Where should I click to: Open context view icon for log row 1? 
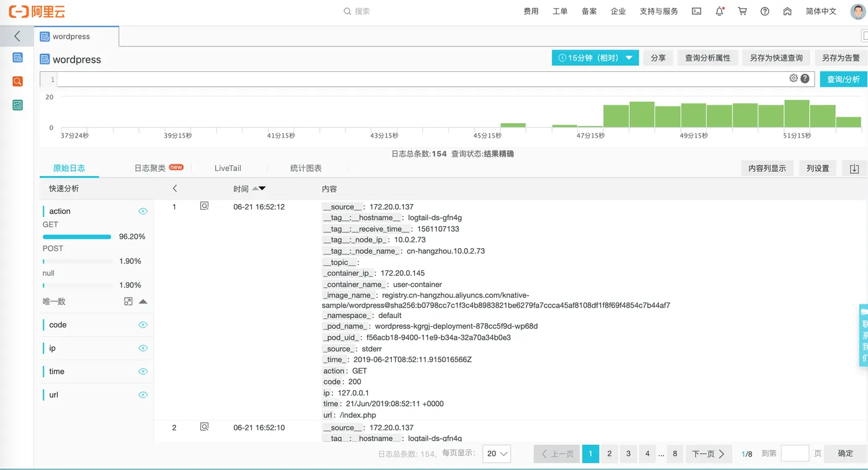(x=204, y=206)
